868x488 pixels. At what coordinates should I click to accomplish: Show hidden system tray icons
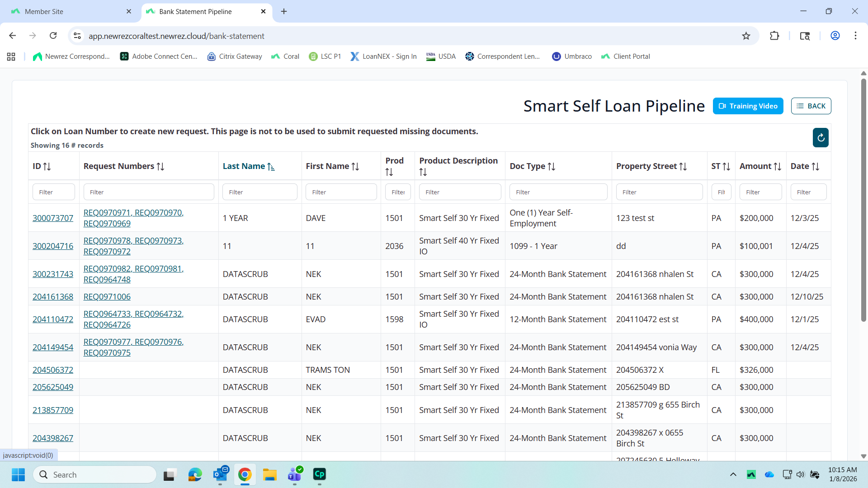point(733,474)
